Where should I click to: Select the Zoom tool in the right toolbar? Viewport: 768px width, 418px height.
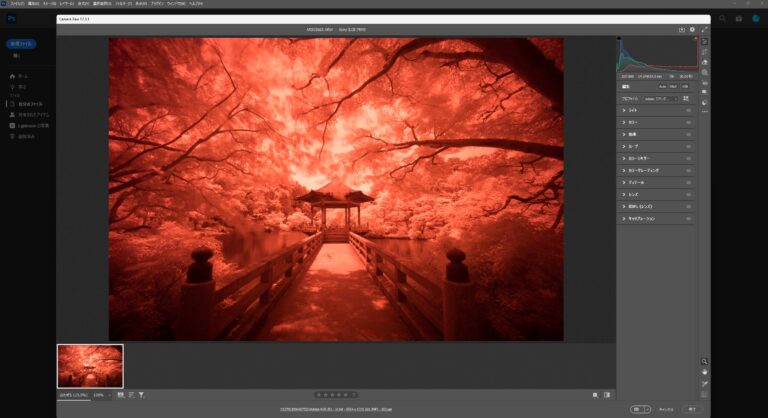click(705, 361)
